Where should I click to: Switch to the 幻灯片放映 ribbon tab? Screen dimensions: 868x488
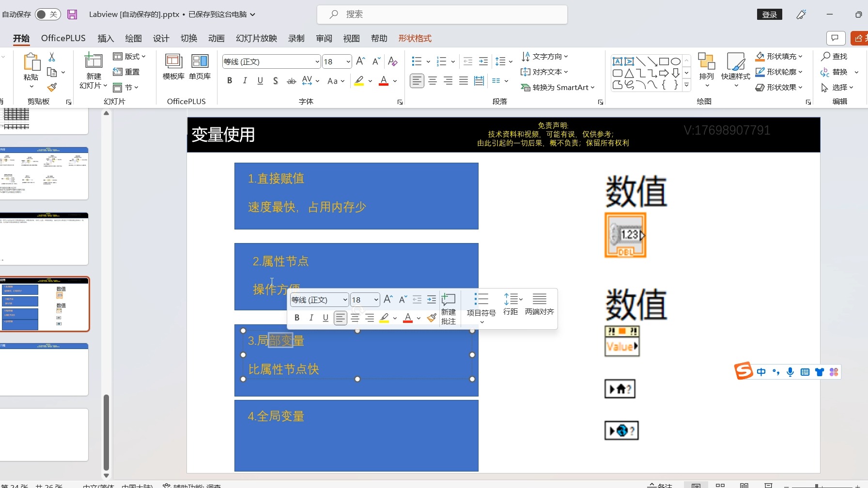click(x=256, y=38)
